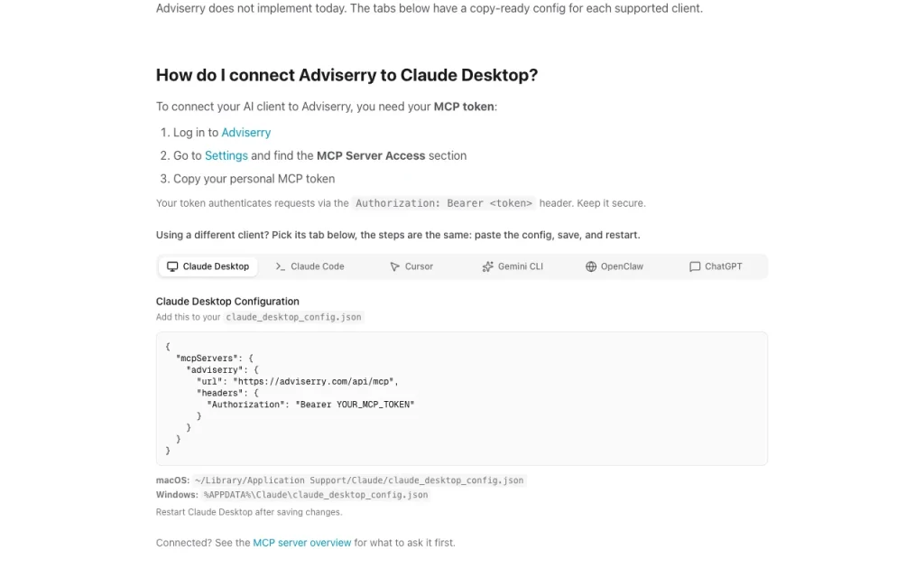Click the OpenClaw globe icon
This screenshot has height=578, width=924.
590,266
